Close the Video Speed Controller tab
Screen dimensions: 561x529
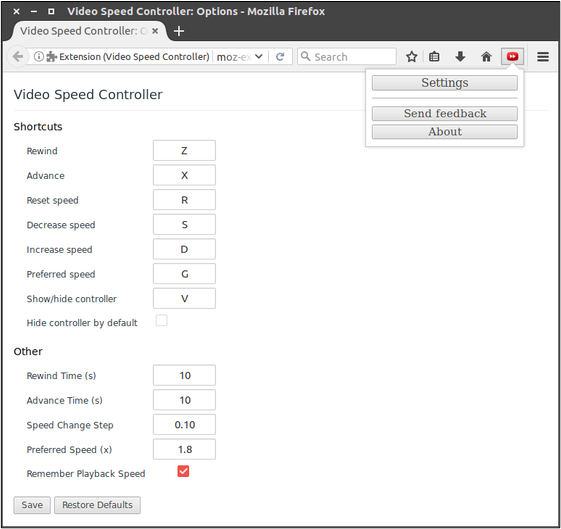click(155, 31)
